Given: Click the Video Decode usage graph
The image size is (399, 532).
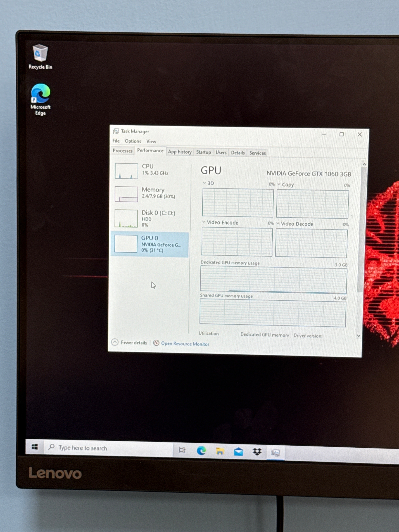Looking at the screenshot, I should tap(312, 243).
